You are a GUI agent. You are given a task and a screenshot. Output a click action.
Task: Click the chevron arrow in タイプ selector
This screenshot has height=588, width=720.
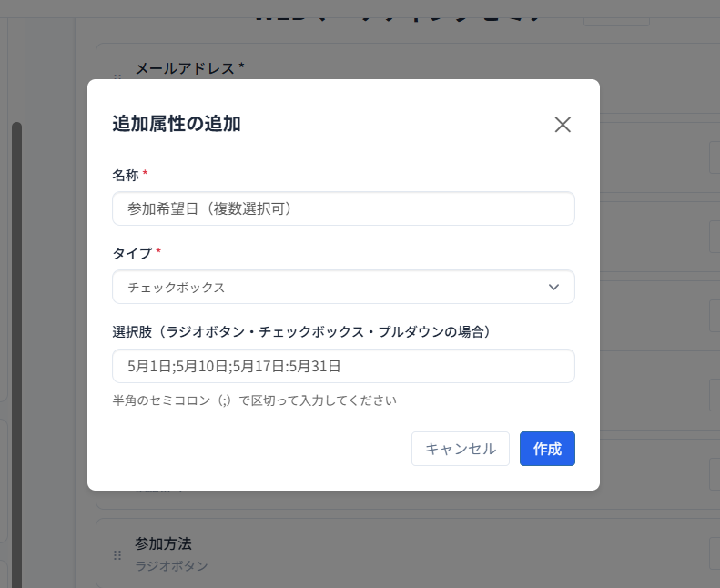(553, 287)
